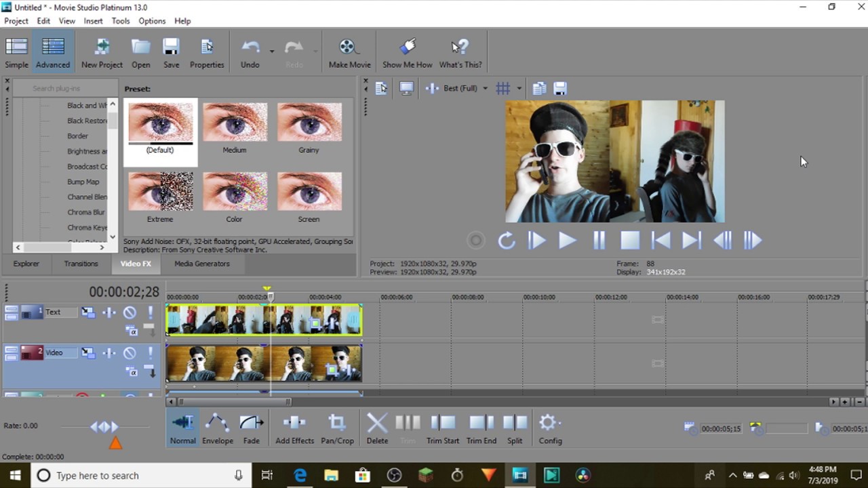Open Add Effects for the selected clip
This screenshot has width=868, height=488.
[294, 430]
